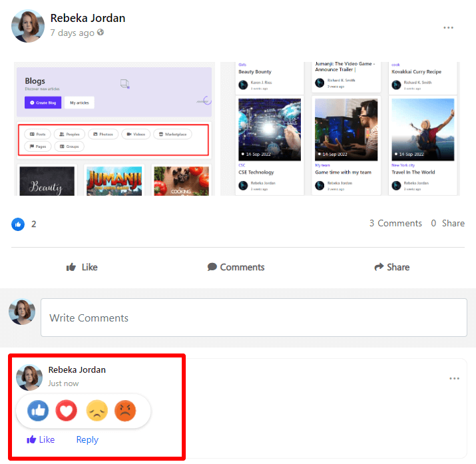Open the post options three-dot menu
This screenshot has width=476, height=464.
pos(448,28)
